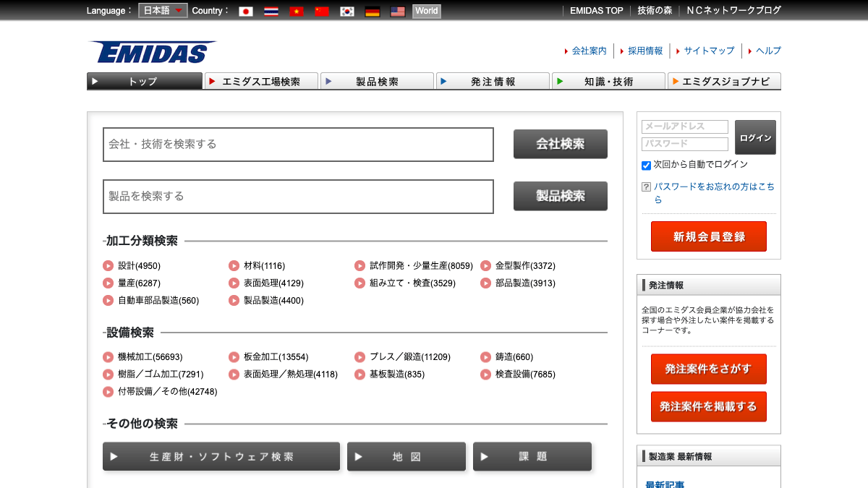Image resolution: width=868 pixels, height=488 pixels.
Task: Select the South Korea flag icon
Action: [x=347, y=11]
